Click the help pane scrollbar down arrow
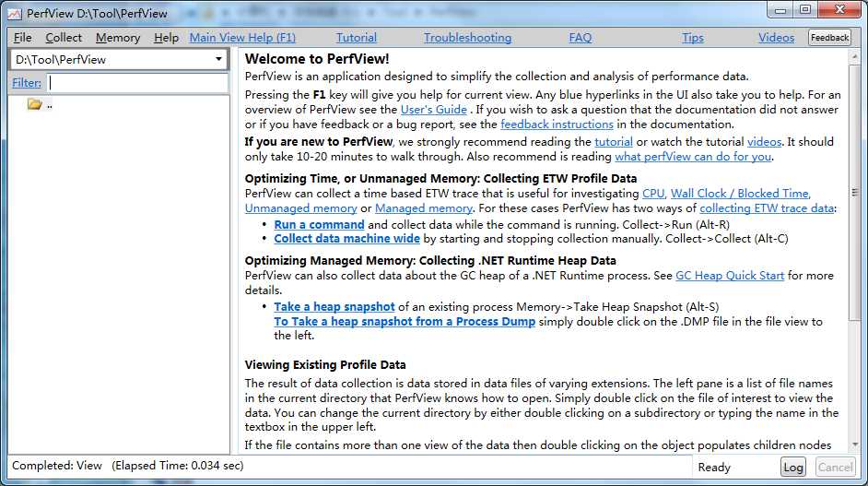The width and height of the screenshot is (868, 486). pos(855,445)
